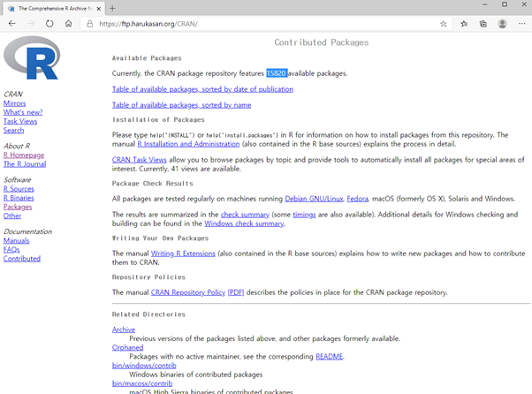Click the highlighted 15820 package count

tap(277, 73)
